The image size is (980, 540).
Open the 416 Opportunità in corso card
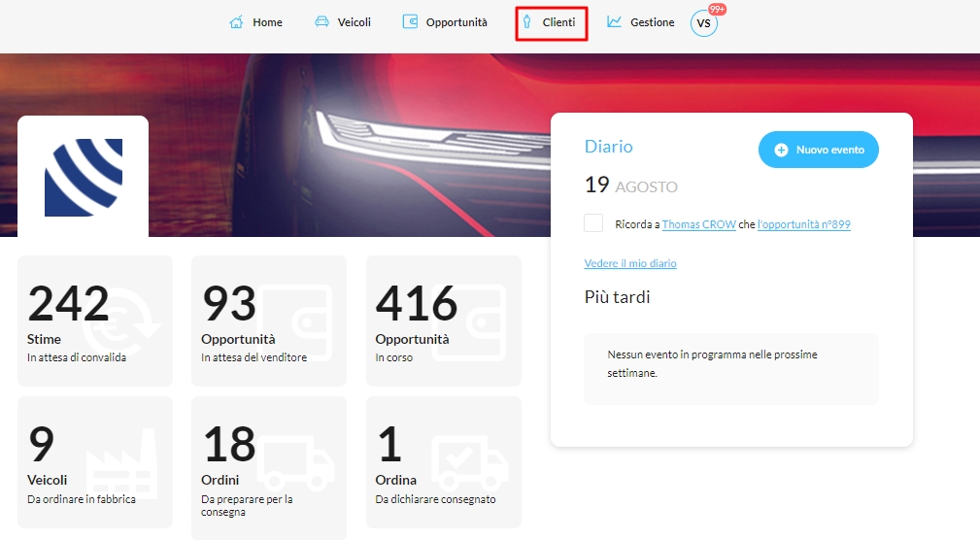point(444,321)
